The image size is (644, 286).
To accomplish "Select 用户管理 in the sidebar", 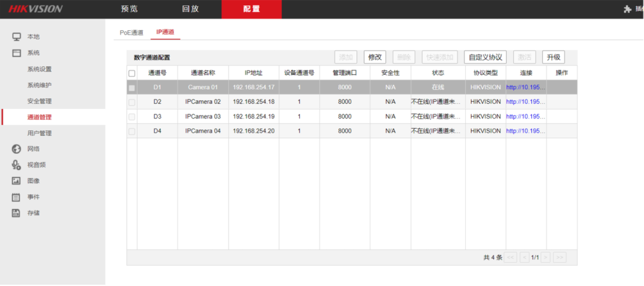I will [x=39, y=133].
